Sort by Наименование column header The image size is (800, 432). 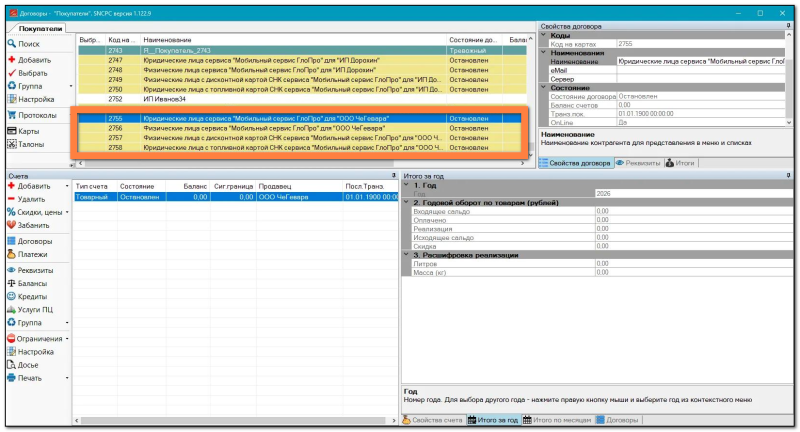click(293, 40)
